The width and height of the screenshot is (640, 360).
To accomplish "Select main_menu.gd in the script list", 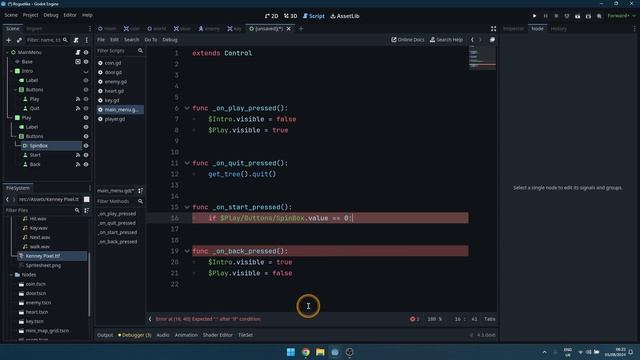I will tap(120, 110).
